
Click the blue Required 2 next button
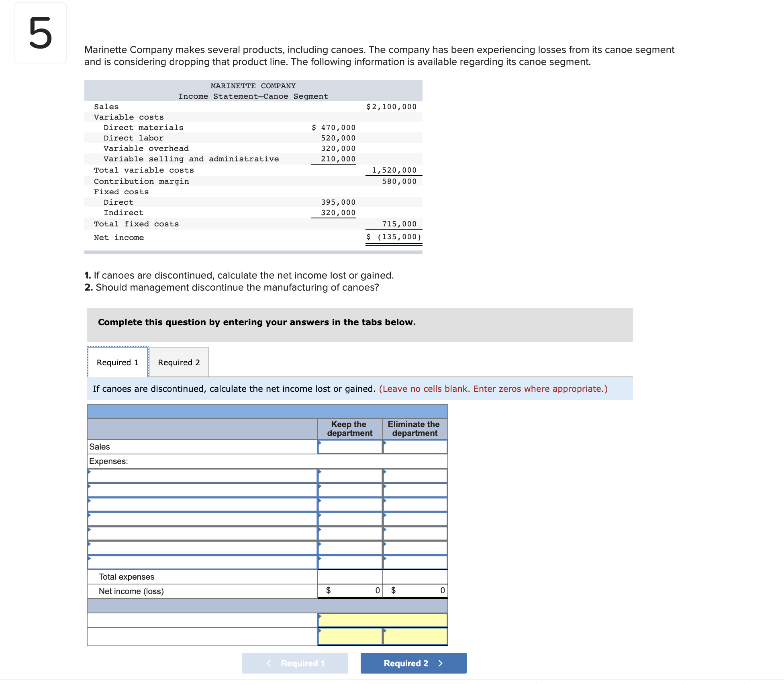[x=413, y=663]
